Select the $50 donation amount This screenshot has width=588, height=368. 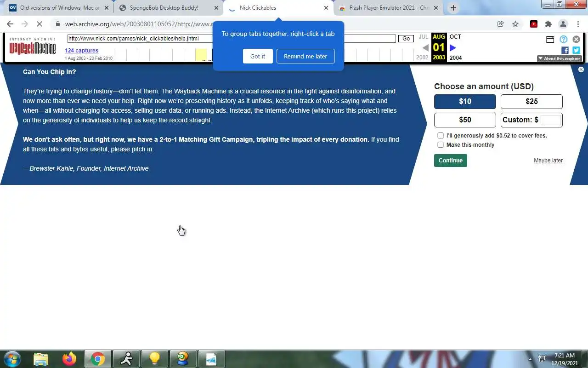pyautogui.click(x=465, y=120)
